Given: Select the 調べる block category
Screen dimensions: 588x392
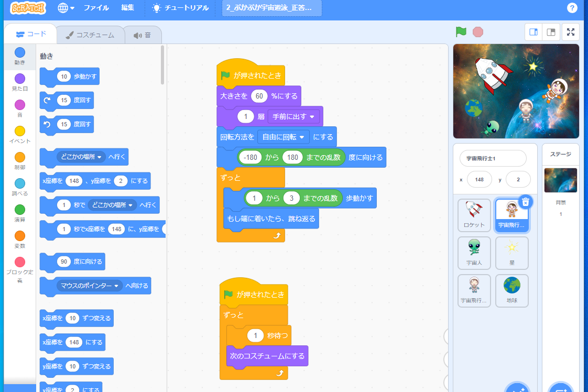Looking at the screenshot, I should coord(20,187).
